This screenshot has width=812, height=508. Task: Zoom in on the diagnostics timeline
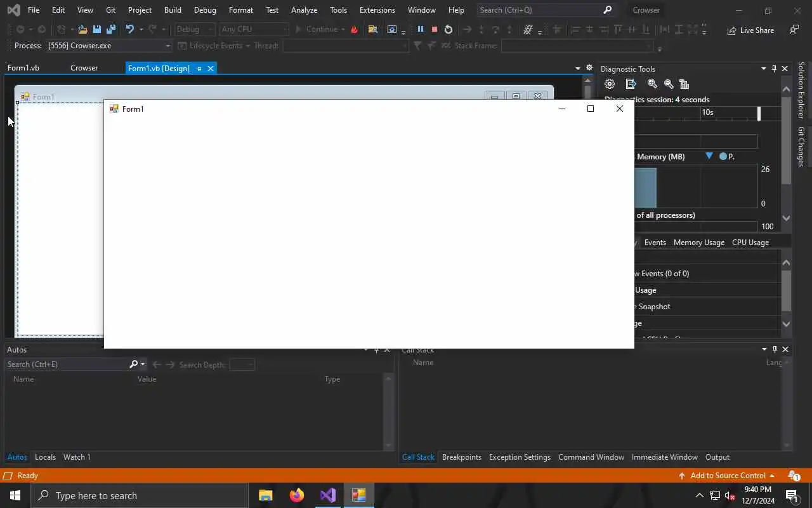click(x=652, y=84)
